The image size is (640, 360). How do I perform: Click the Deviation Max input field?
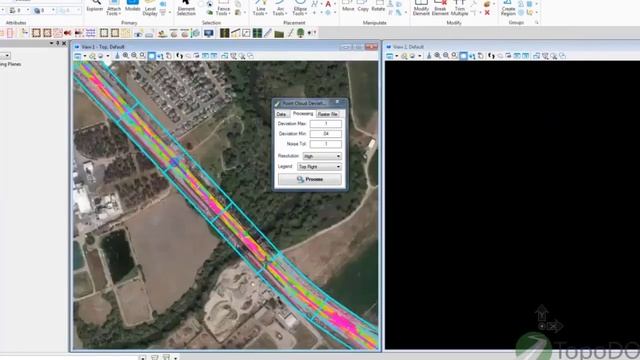pyautogui.click(x=326, y=123)
